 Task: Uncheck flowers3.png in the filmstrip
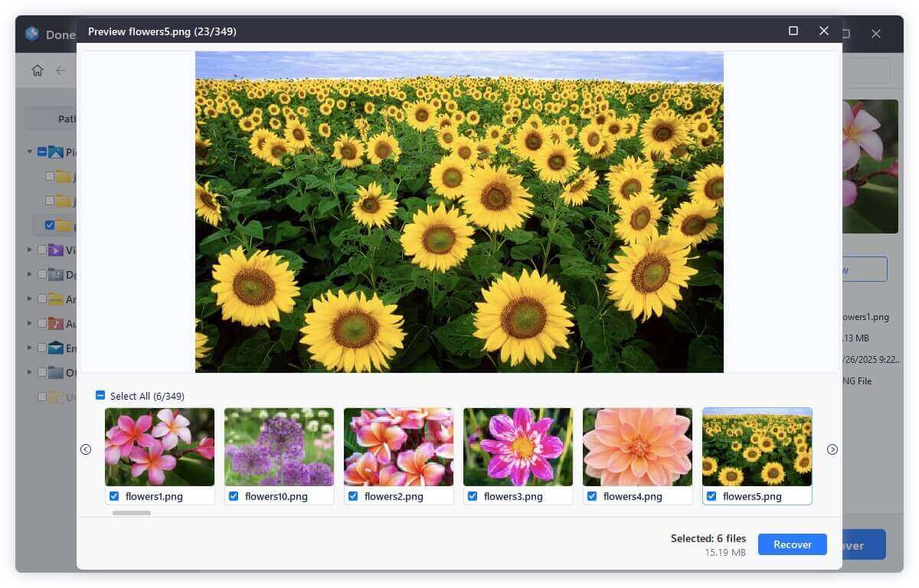473,496
